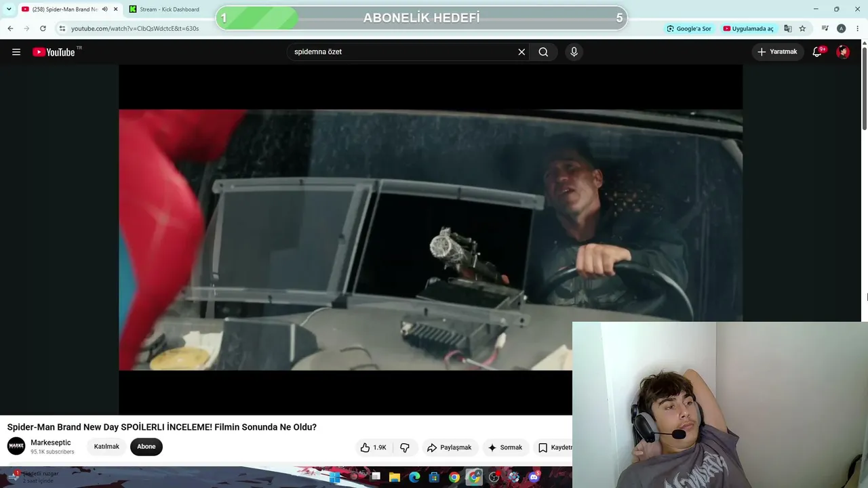
Task: Open Discord from the taskbar
Action: [534, 477]
